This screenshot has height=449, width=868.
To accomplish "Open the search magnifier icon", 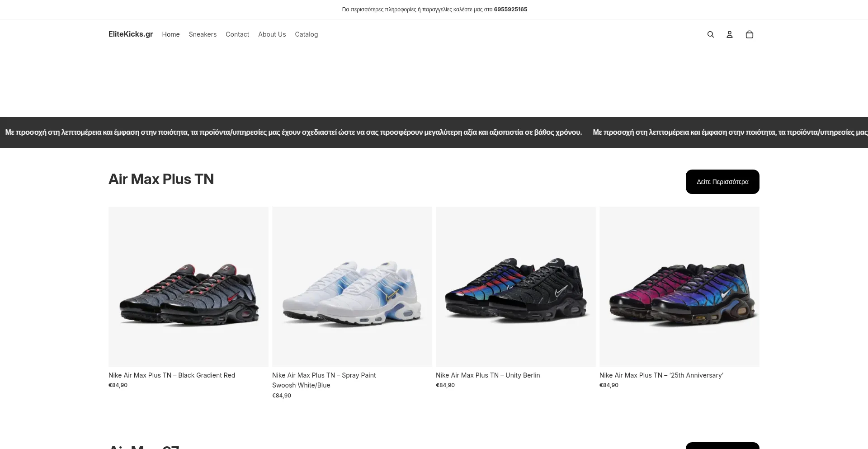I will point(711,34).
